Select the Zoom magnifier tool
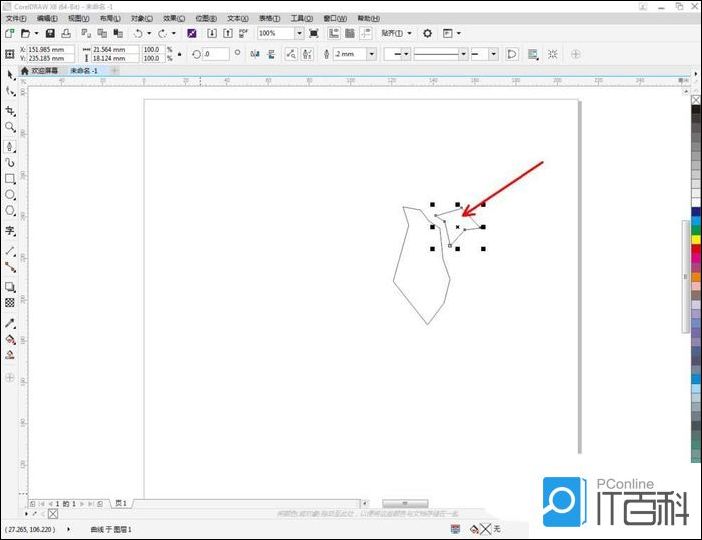Image resolution: width=702 pixels, height=540 pixels. pyautogui.click(x=10, y=127)
